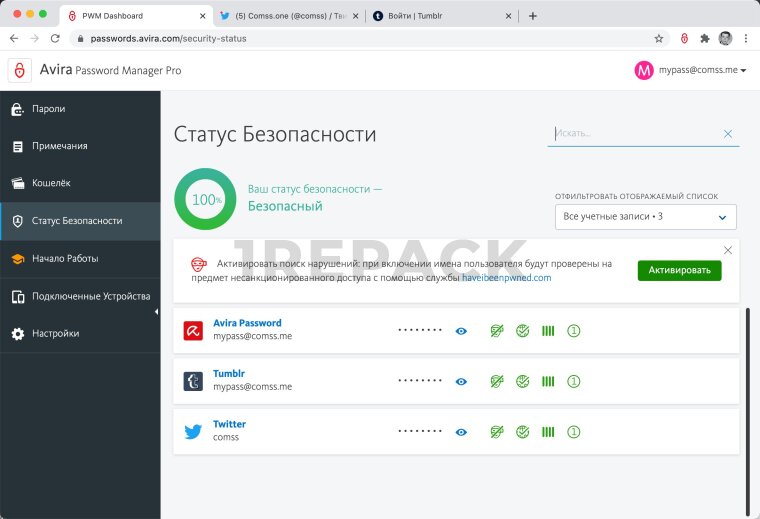Bookmark this page with star icon
Viewport: 760px width, 519px height.
click(x=659, y=39)
